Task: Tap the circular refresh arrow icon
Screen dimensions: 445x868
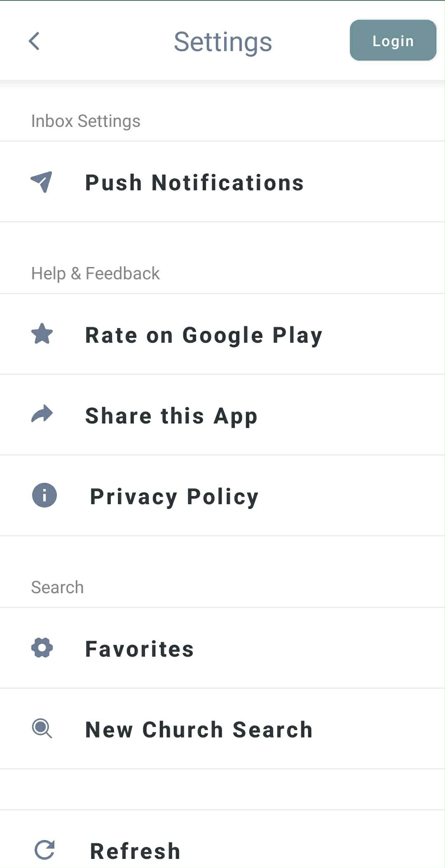Action: pos(44,850)
